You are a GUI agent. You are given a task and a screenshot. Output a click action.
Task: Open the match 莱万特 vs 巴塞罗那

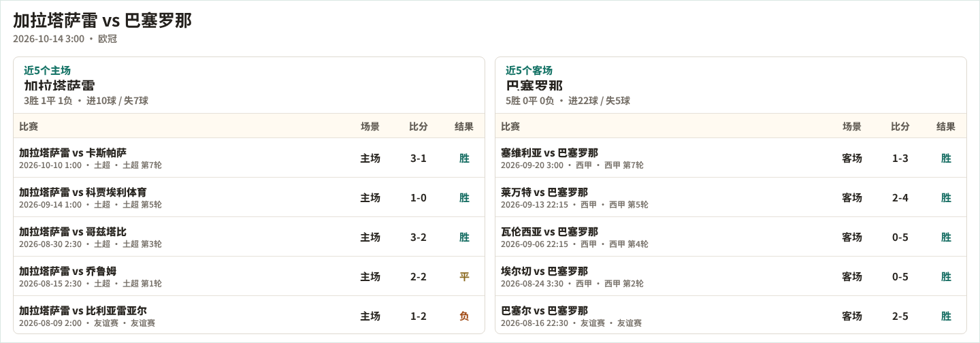coord(544,192)
